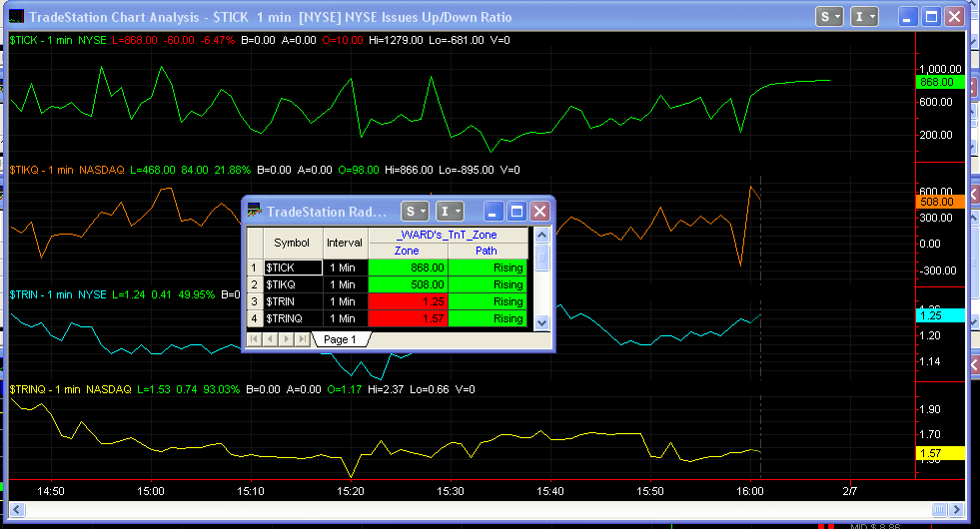The height and width of the screenshot is (529, 980).
Task: Go to first page tab arrow
Action: coord(254,339)
